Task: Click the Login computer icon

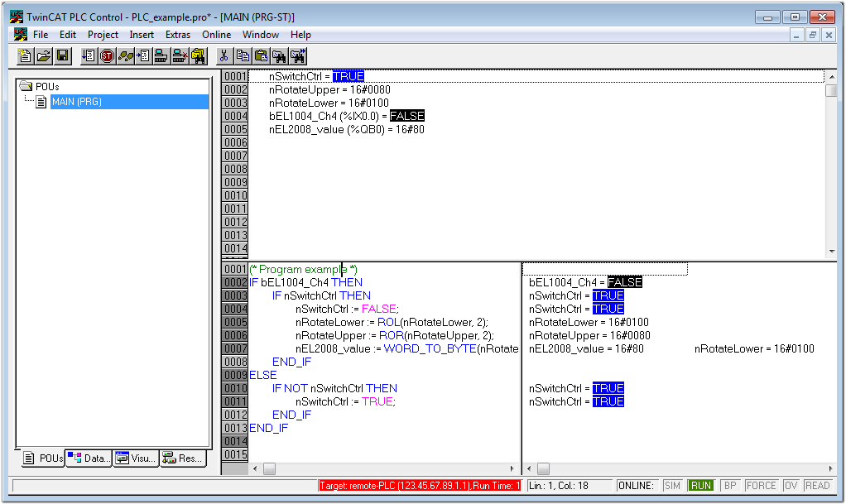Action: pyautogui.click(x=161, y=55)
